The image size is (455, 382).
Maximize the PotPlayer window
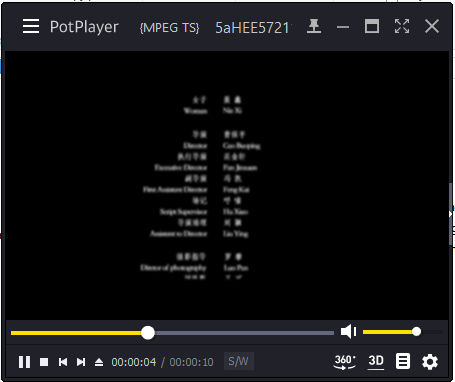[372, 26]
